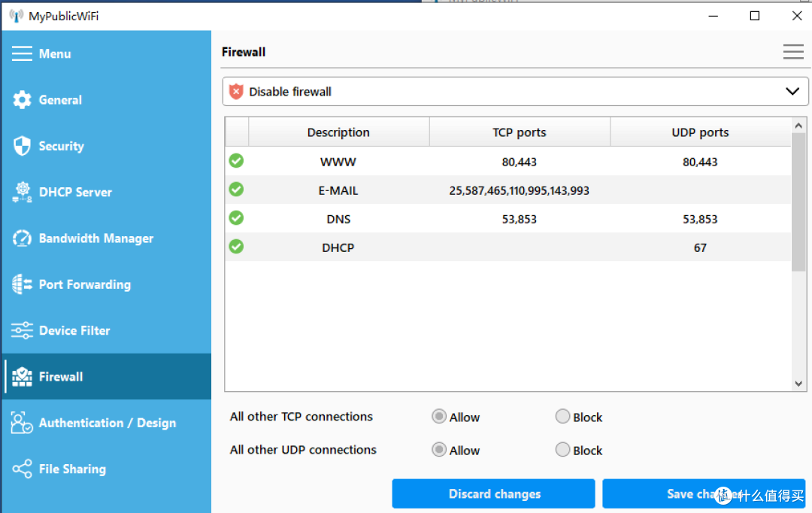Go to the General menu item
This screenshot has width=812, height=513.
[x=106, y=99]
